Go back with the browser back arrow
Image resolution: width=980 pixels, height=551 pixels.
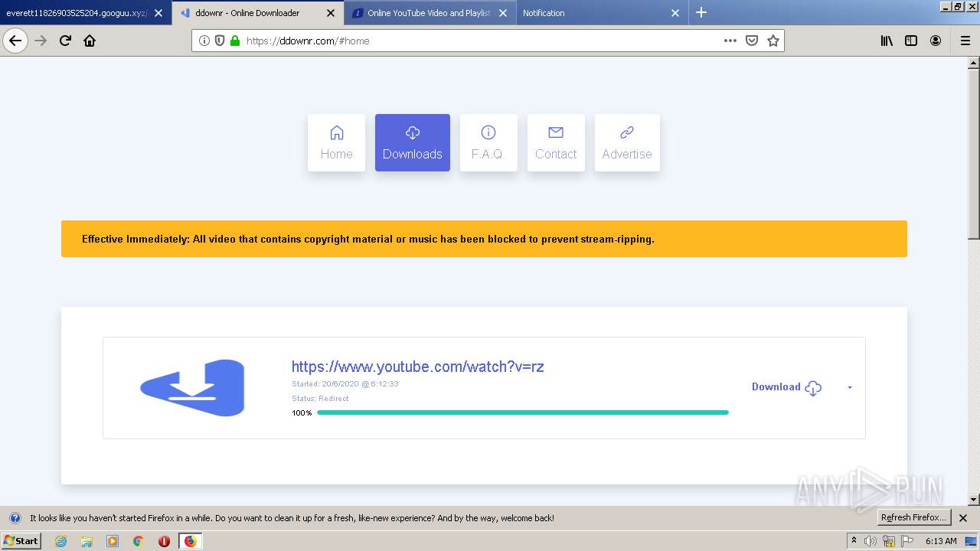15,41
